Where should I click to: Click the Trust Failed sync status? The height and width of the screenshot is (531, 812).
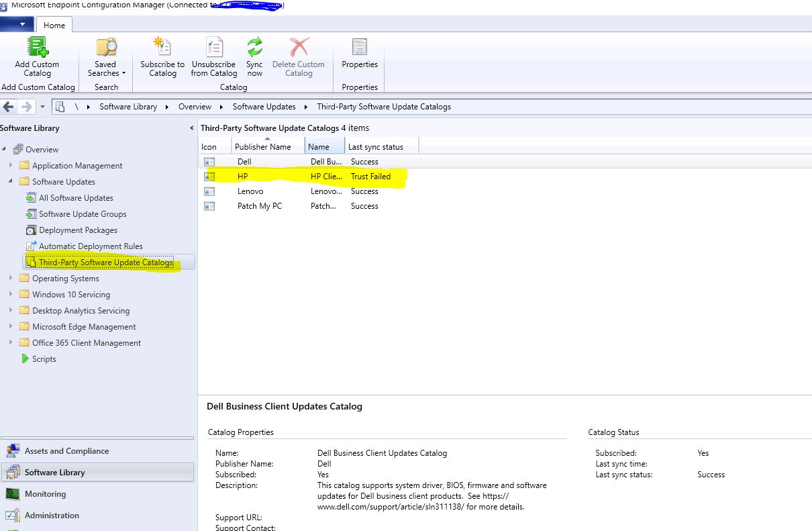(370, 177)
